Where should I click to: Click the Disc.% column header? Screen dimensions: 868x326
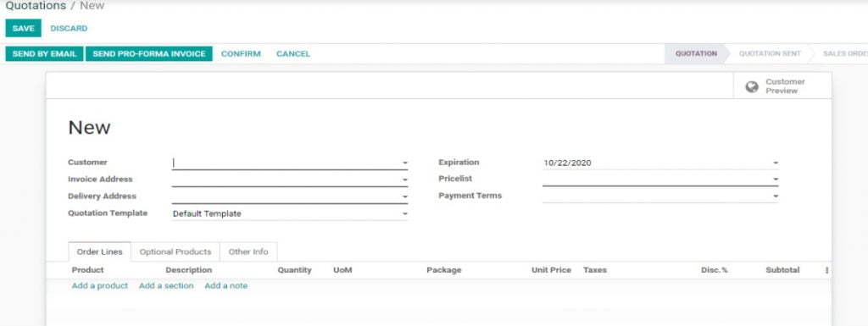[x=714, y=270]
